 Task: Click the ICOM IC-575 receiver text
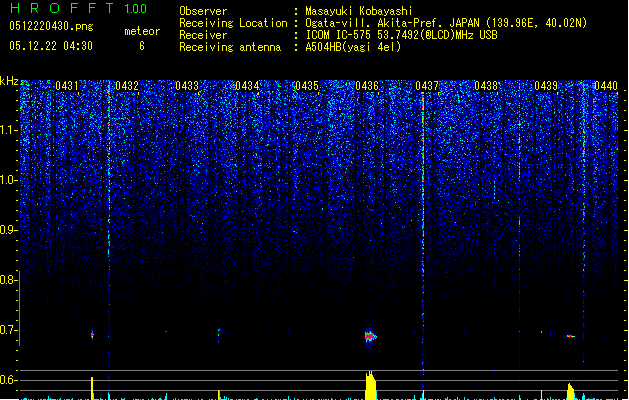(x=401, y=35)
